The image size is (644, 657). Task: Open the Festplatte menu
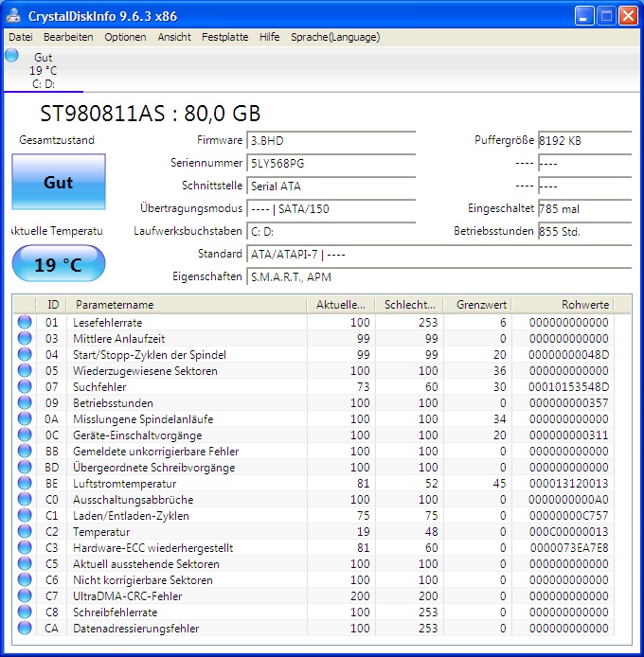pos(224,37)
